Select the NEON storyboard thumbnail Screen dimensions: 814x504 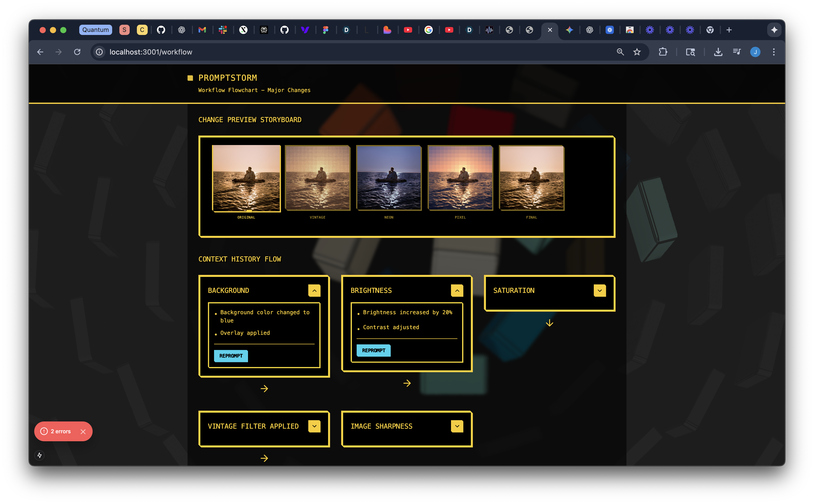(388, 178)
